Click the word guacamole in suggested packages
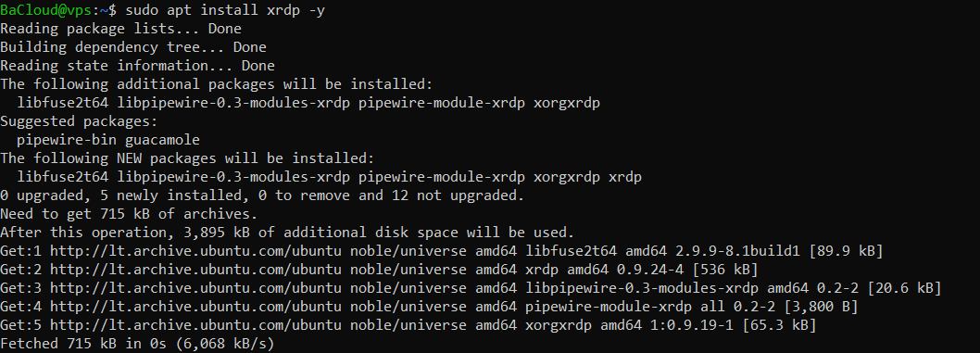The width and height of the screenshot is (980, 353). pos(162,140)
